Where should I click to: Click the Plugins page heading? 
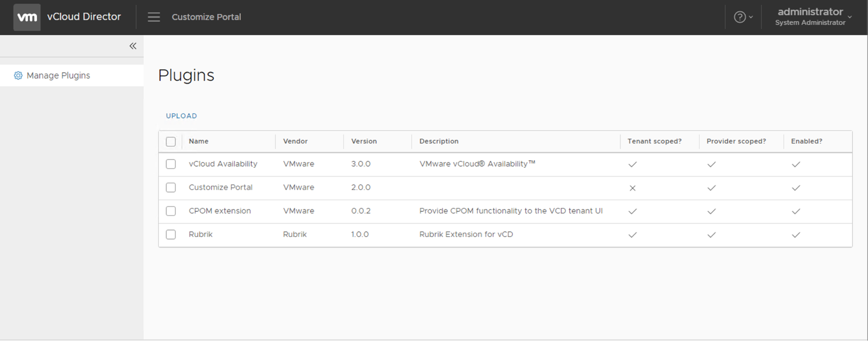[x=186, y=75]
